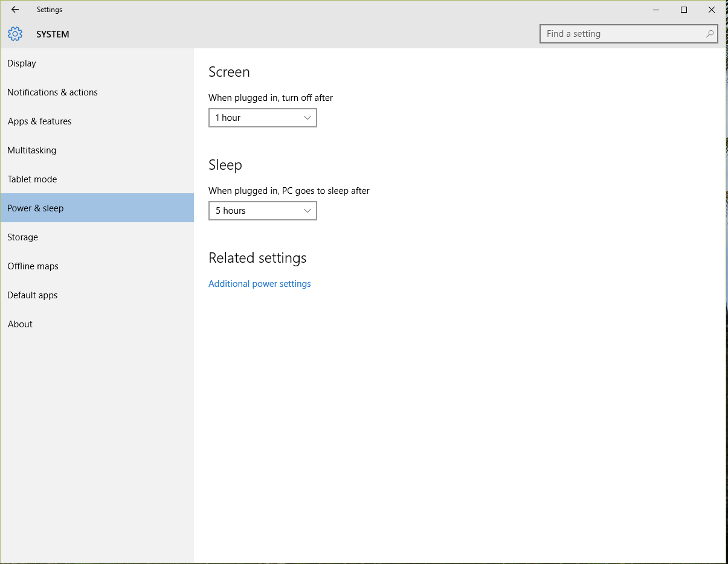This screenshot has height=564, width=728.
Task: Select the Power & sleep category
Action: 36,208
